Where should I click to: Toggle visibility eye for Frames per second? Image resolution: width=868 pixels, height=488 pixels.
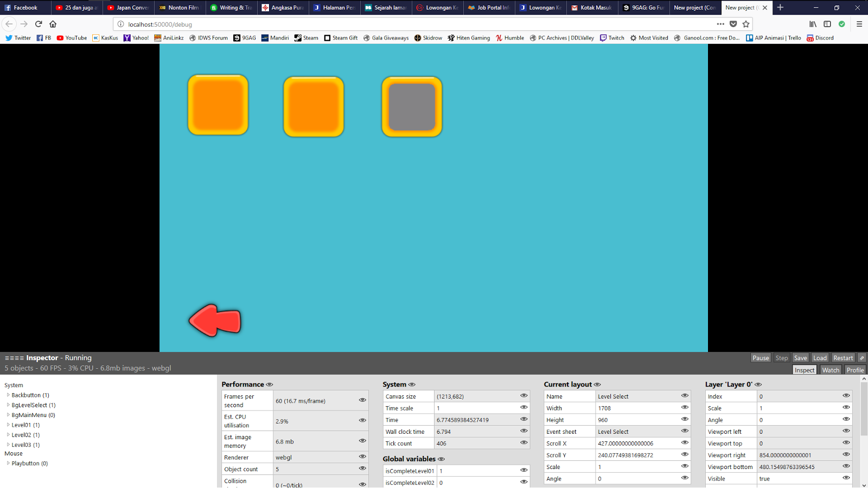pos(362,400)
